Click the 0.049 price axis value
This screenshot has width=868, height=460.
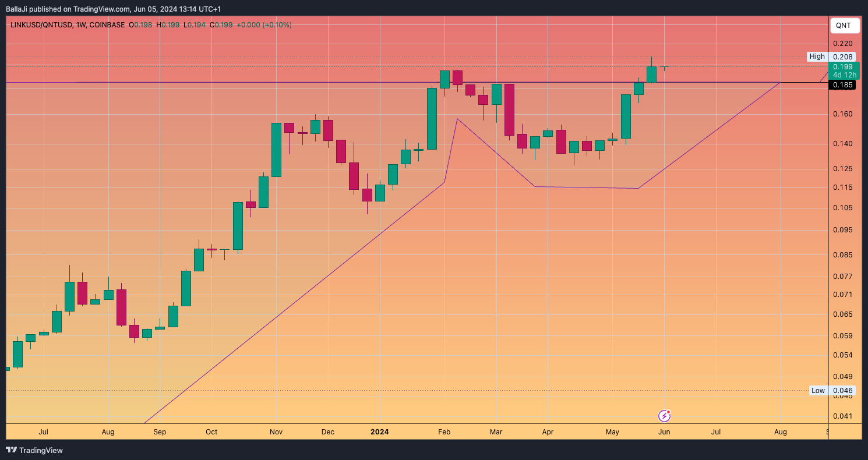click(843, 377)
